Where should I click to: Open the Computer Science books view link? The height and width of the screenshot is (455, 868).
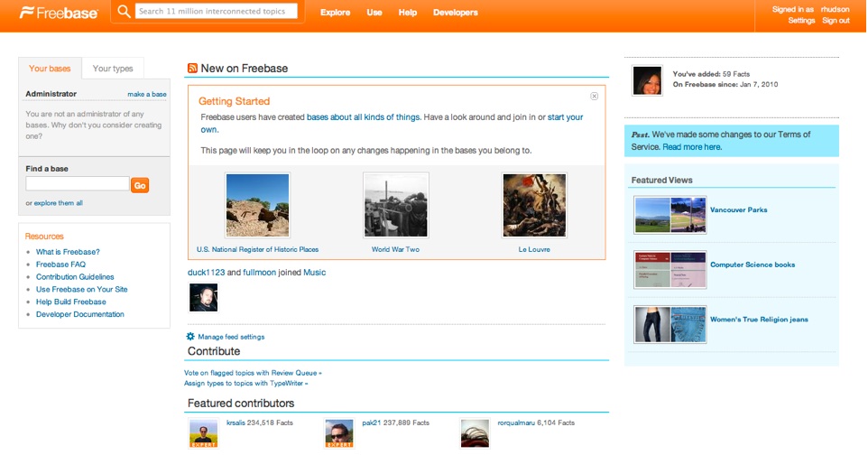click(753, 265)
